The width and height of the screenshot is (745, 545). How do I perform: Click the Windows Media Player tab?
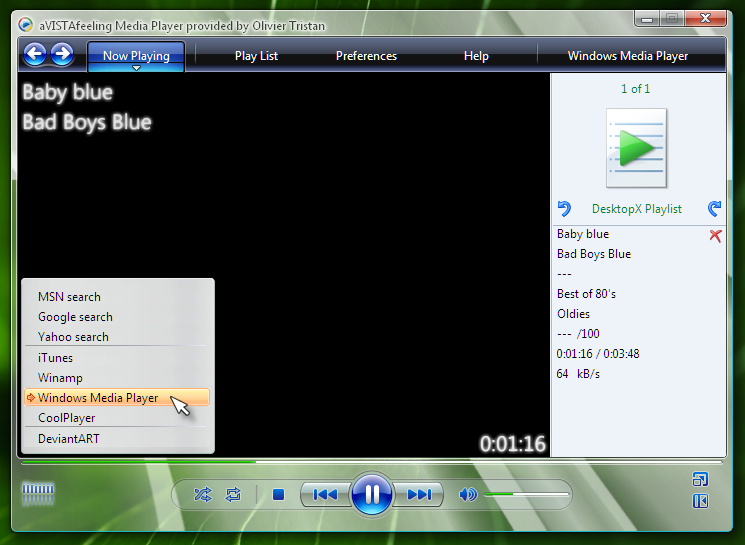point(628,56)
